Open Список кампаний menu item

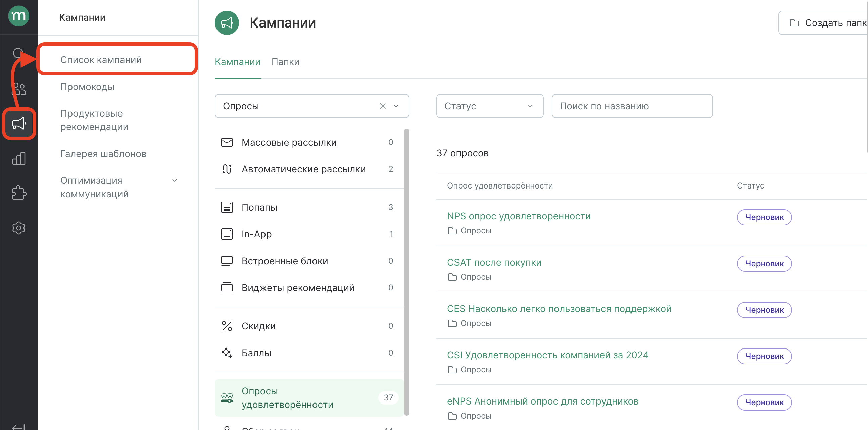pyautogui.click(x=117, y=60)
